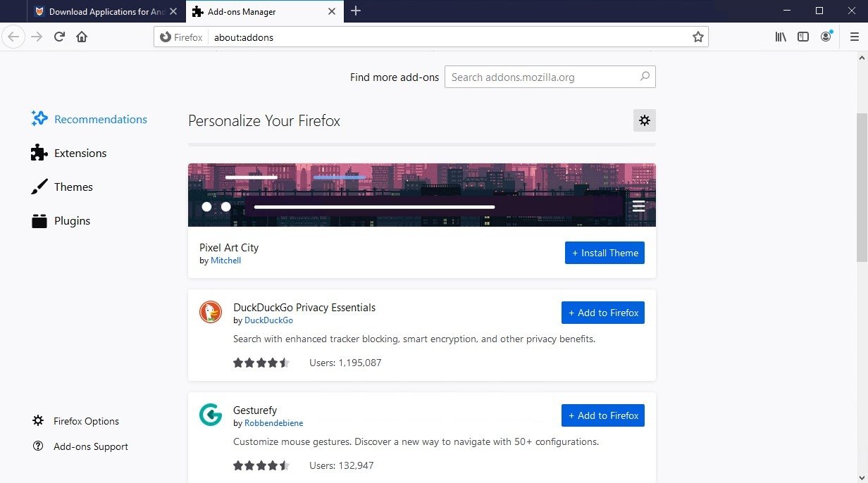
Task: Select the Add-ons Manager tab
Action: (264, 11)
